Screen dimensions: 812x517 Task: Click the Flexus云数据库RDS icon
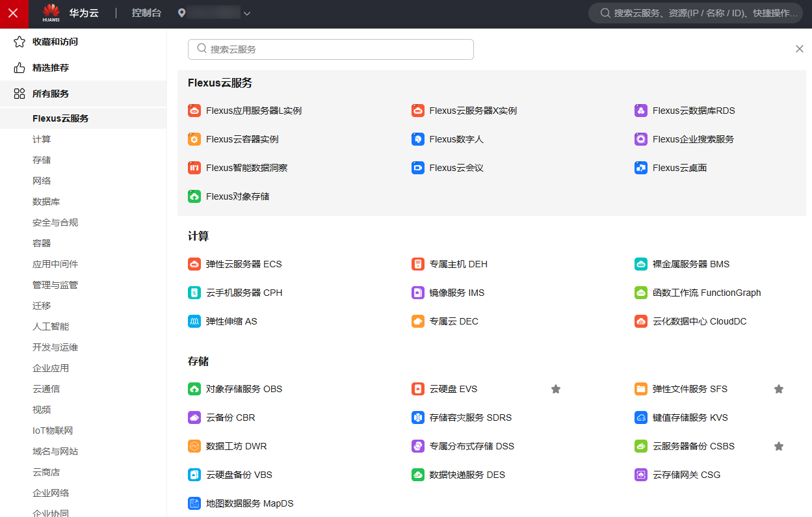tap(641, 111)
